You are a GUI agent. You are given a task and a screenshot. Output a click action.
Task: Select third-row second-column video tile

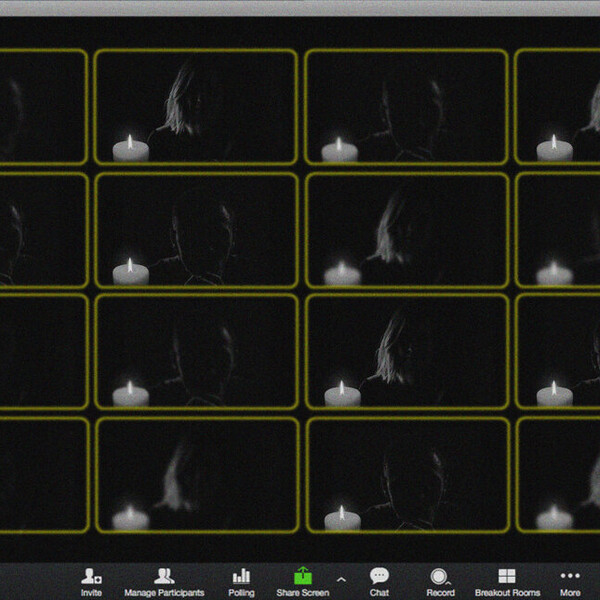(196, 352)
